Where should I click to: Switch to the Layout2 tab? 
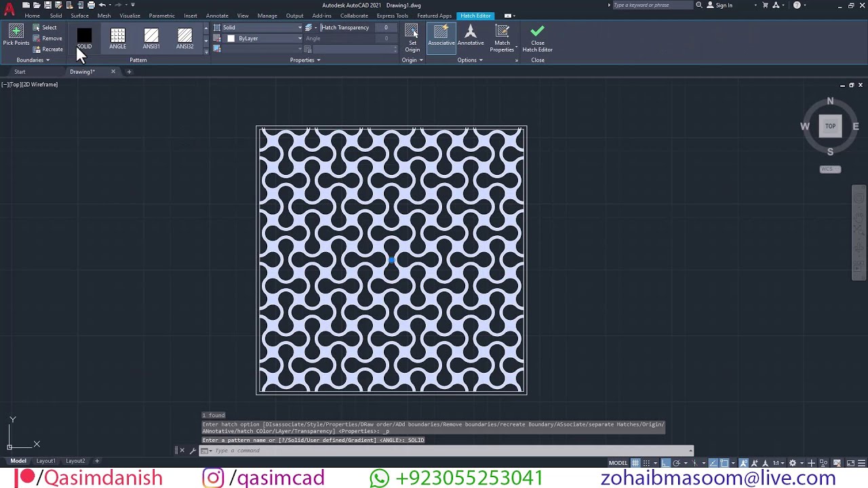coord(75,461)
